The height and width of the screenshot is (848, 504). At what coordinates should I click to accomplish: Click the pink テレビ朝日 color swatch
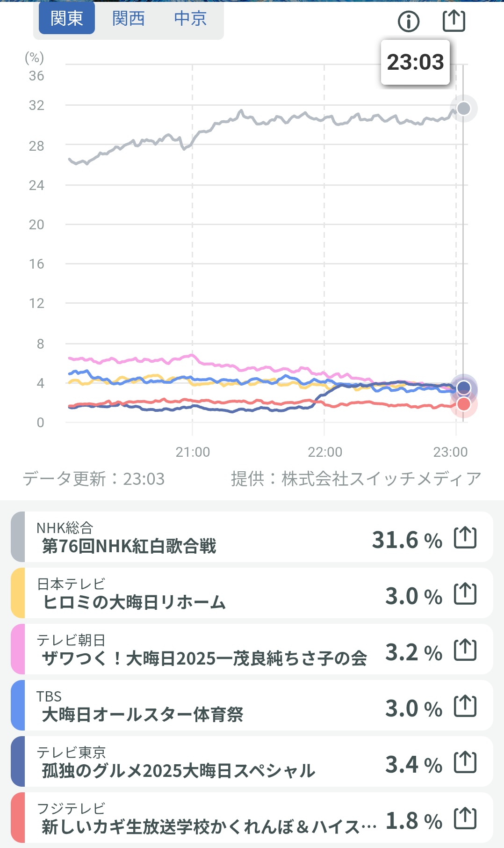tap(18, 649)
